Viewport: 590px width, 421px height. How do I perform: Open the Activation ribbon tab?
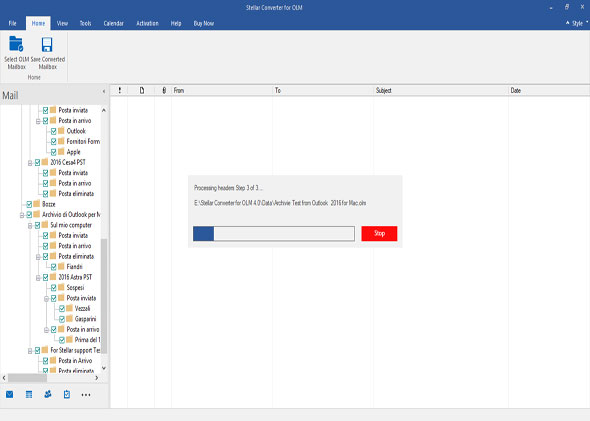point(147,23)
